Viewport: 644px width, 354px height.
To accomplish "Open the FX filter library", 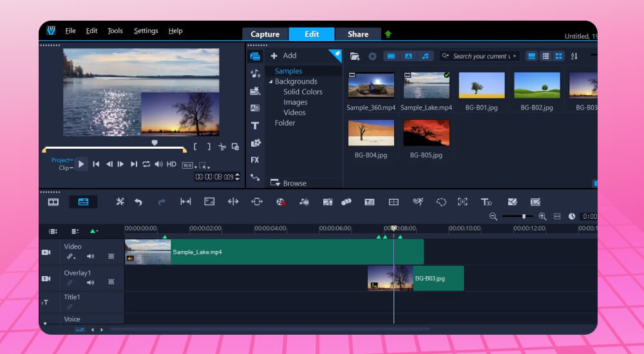I will point(255,160).
